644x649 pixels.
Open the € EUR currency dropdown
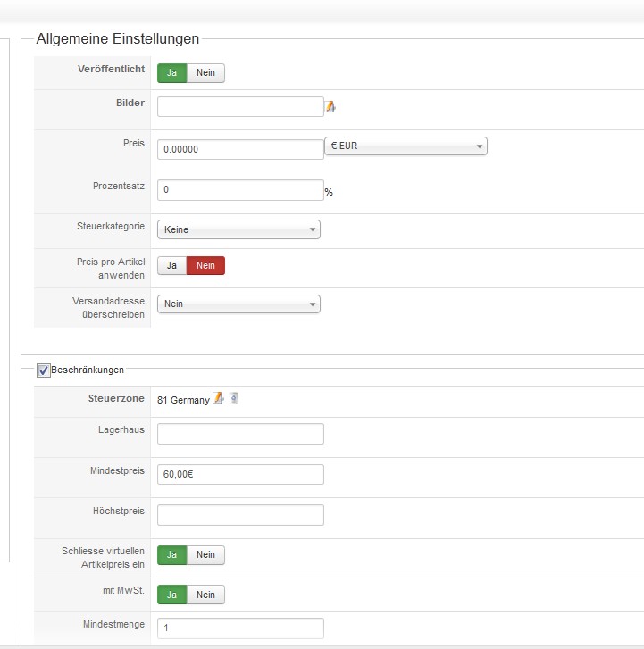(406, 146)
